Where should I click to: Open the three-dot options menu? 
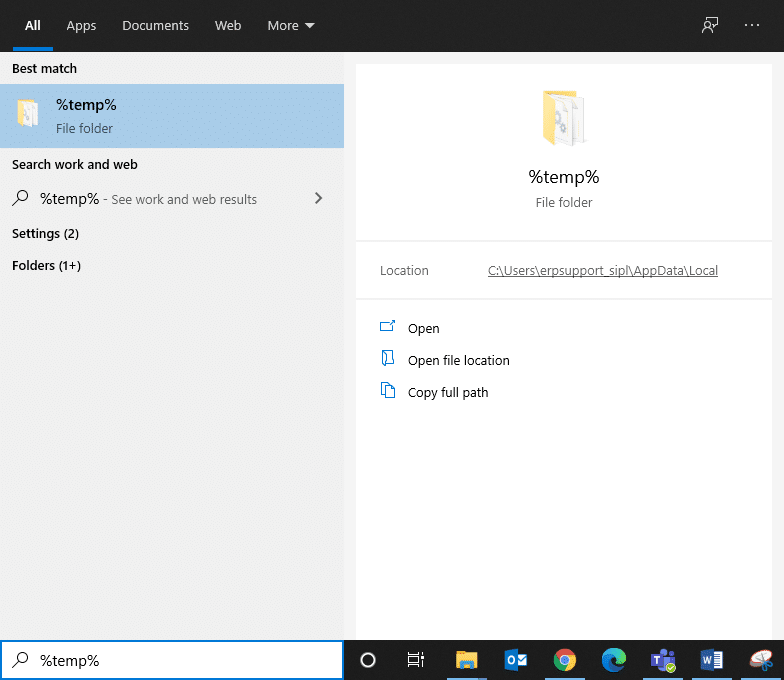point(752,26)
